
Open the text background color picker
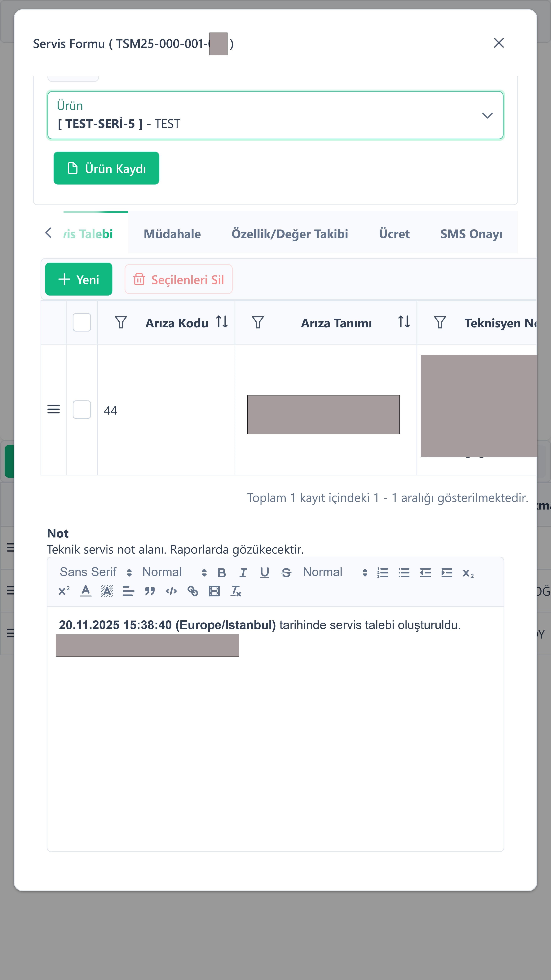point(107,591)
